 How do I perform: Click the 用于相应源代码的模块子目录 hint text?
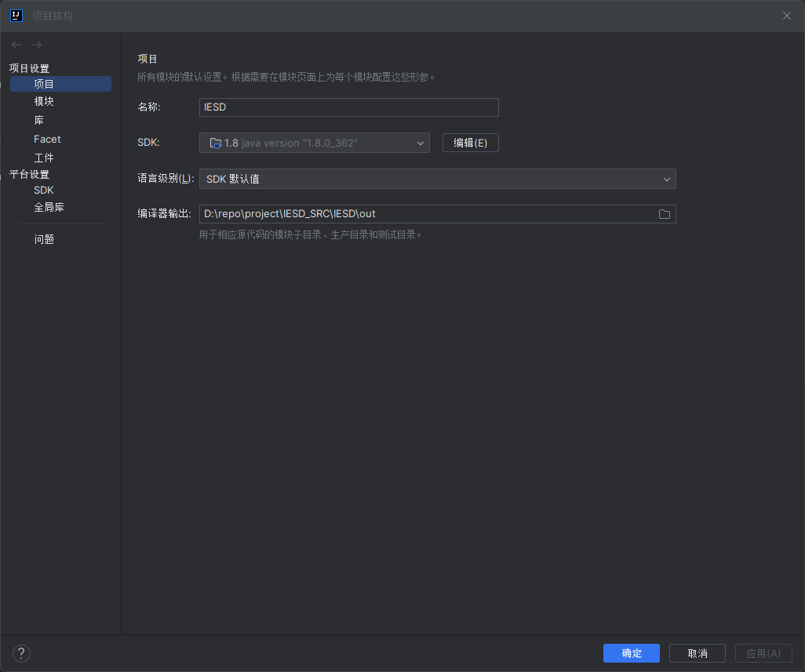tap(310, 235)
